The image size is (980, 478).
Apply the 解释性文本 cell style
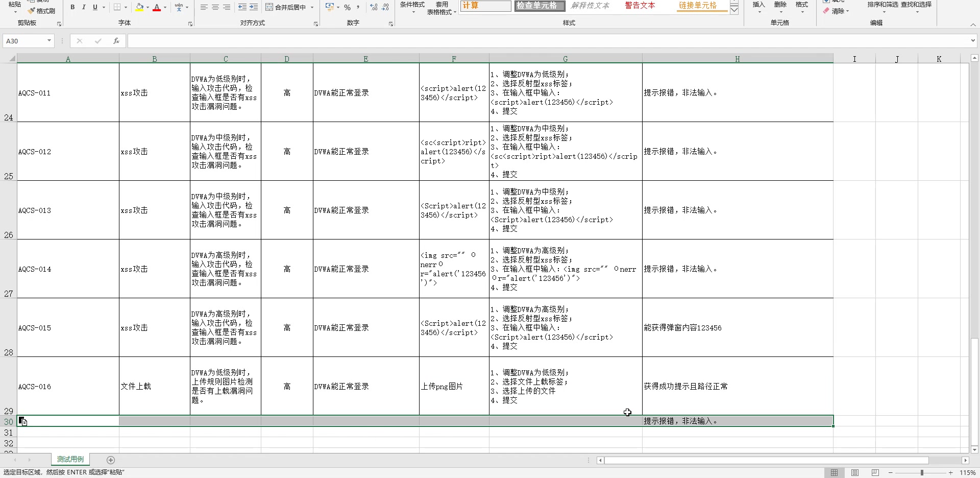(x=591, y=6)
